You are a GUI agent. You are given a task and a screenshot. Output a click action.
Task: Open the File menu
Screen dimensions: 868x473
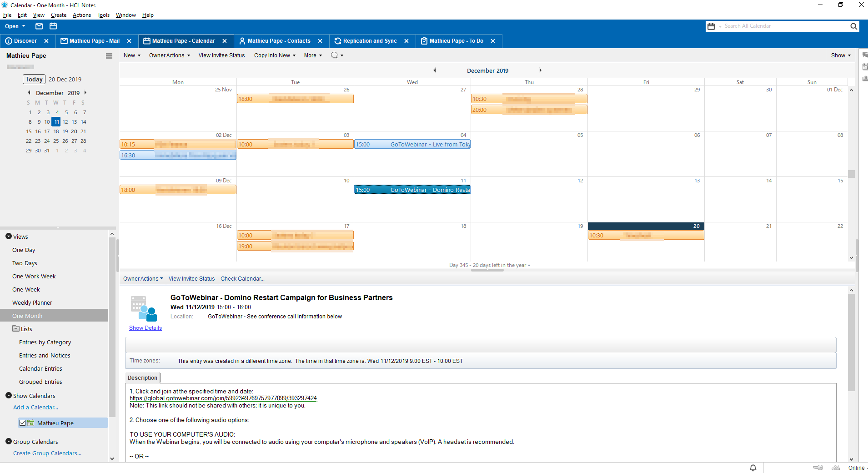point(7,15)
